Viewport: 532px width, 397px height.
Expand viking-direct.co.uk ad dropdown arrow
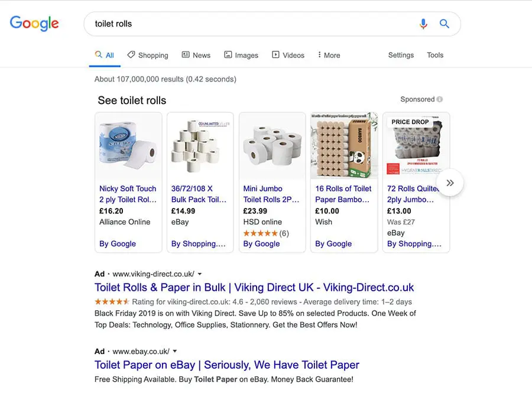coord(200,274)
